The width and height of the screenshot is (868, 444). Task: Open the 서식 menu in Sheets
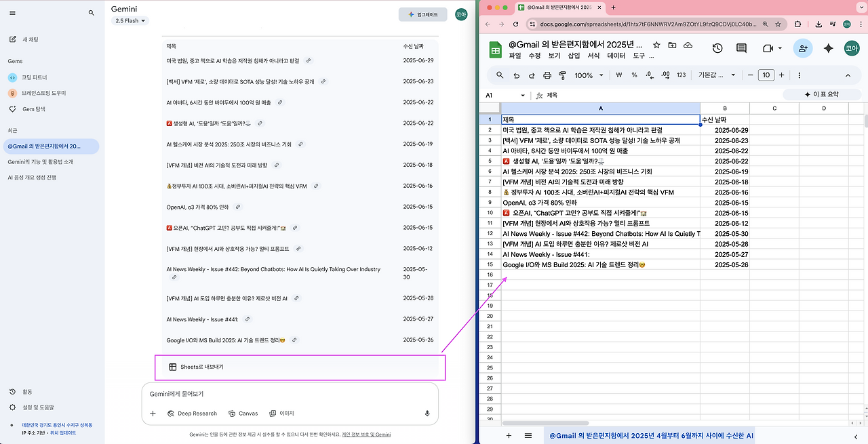pos(593,56)
